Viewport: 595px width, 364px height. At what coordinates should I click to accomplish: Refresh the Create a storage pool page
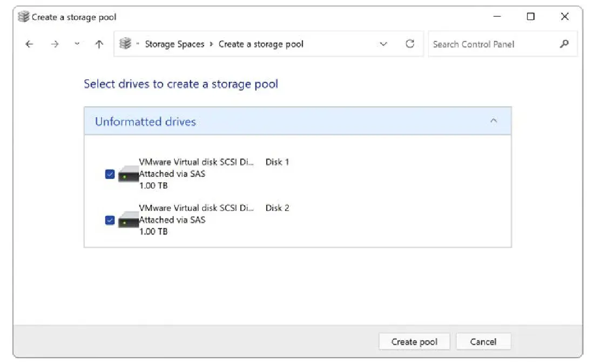click(410, 44)
